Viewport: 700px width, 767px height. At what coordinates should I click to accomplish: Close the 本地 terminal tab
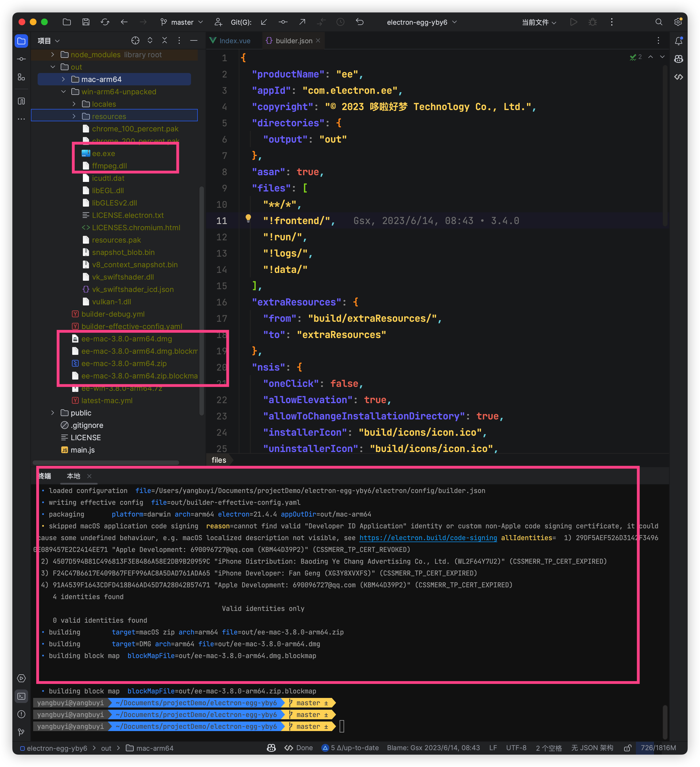click(89, 476)
